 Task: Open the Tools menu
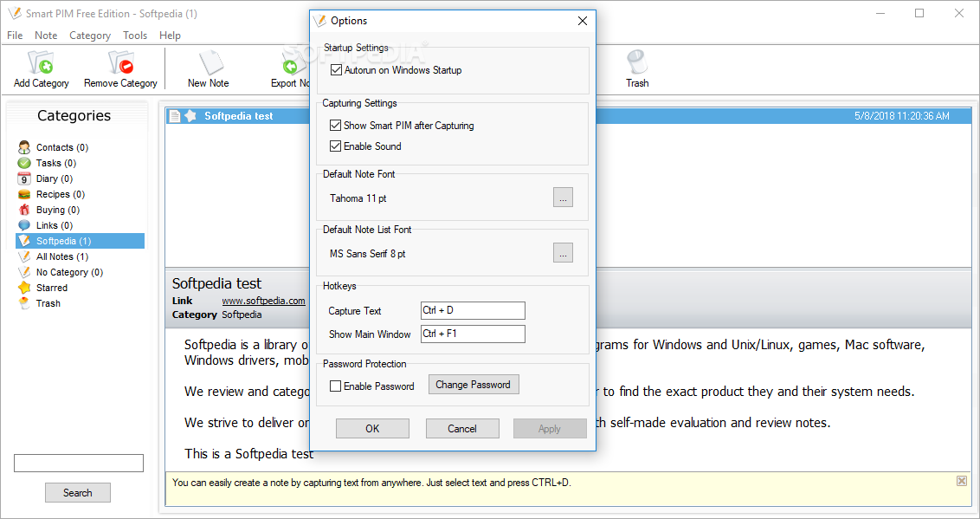pyautogui.click(x=135, y=36)
